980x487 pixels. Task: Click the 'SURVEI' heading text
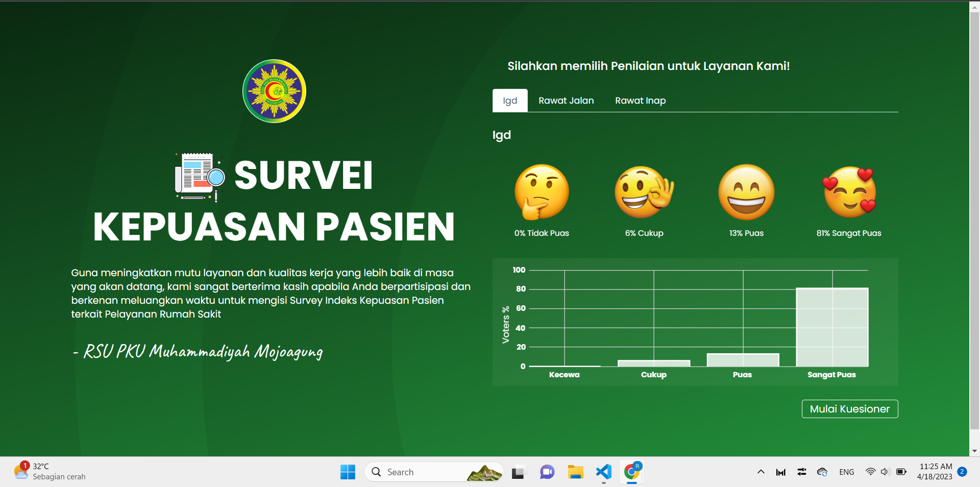coord(304,175)
